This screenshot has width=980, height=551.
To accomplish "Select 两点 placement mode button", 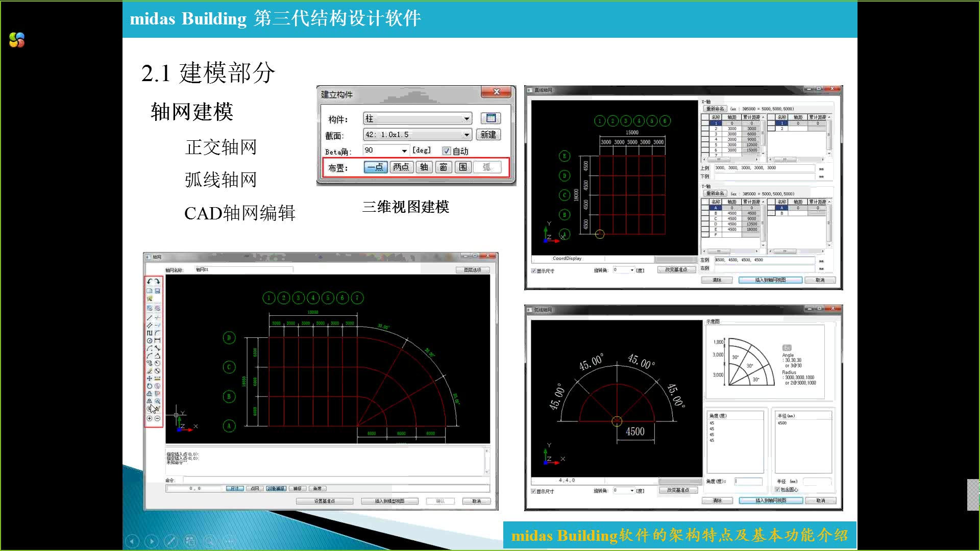I will coord(401,167).
